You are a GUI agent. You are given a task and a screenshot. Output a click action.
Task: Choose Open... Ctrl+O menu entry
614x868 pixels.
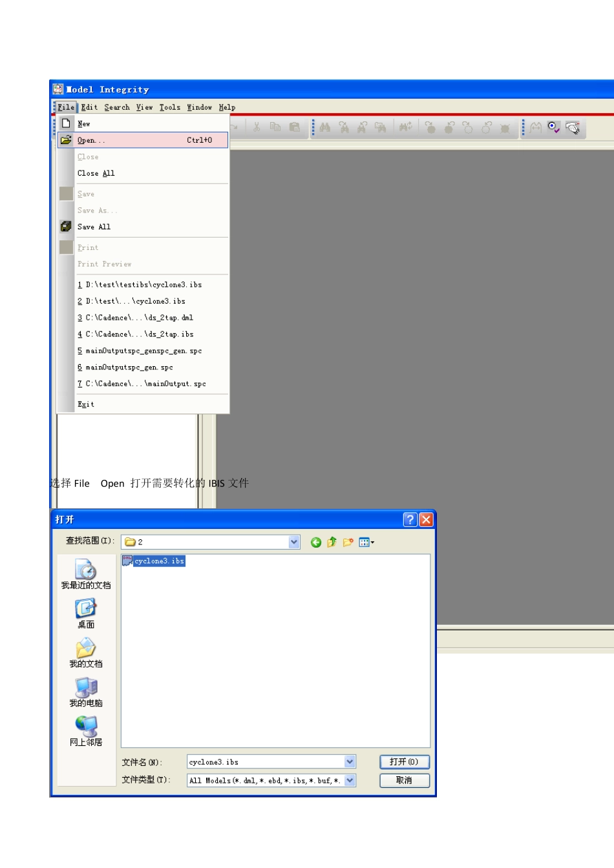pyautogui.click(x=143, y=139)
